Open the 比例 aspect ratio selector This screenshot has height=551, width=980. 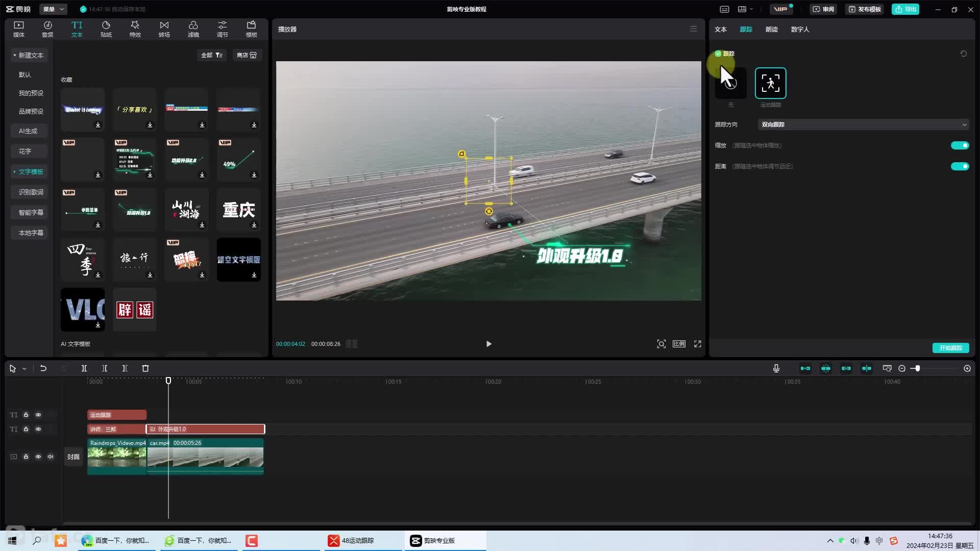point(679,344)
